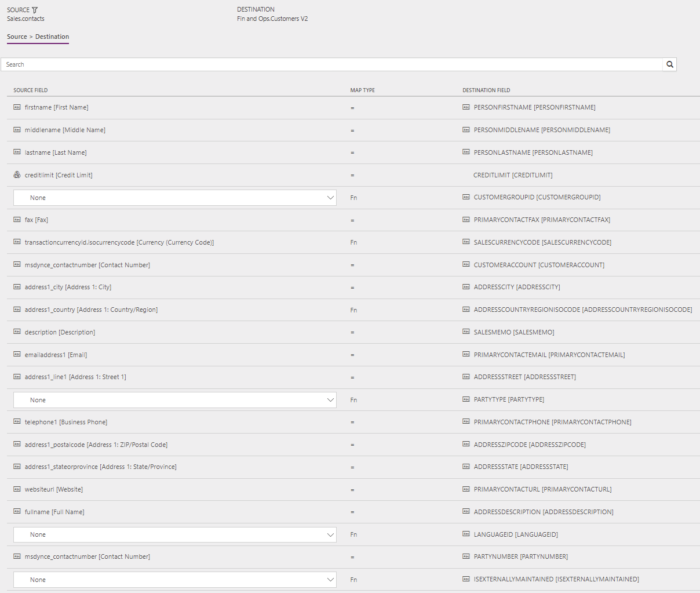Click the icon beside transactioncurrencyid.isocurrencycode source field

(17, 242)
